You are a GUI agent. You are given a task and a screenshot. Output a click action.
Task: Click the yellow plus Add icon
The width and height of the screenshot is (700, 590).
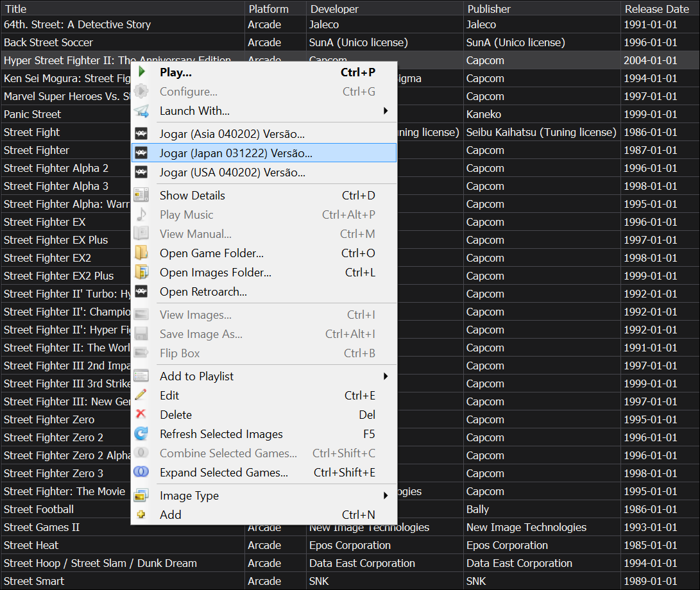[141, 514]
